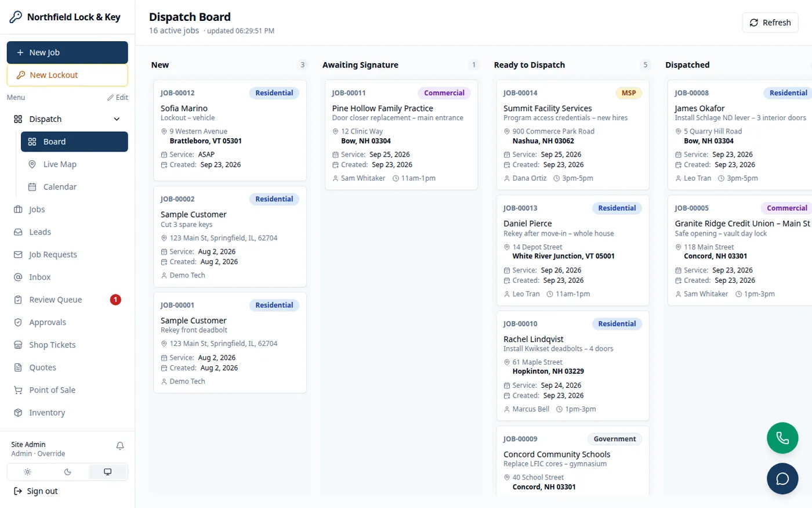Open the Board view
This screenshot has height=508, width=812.
tap(74, 142)
